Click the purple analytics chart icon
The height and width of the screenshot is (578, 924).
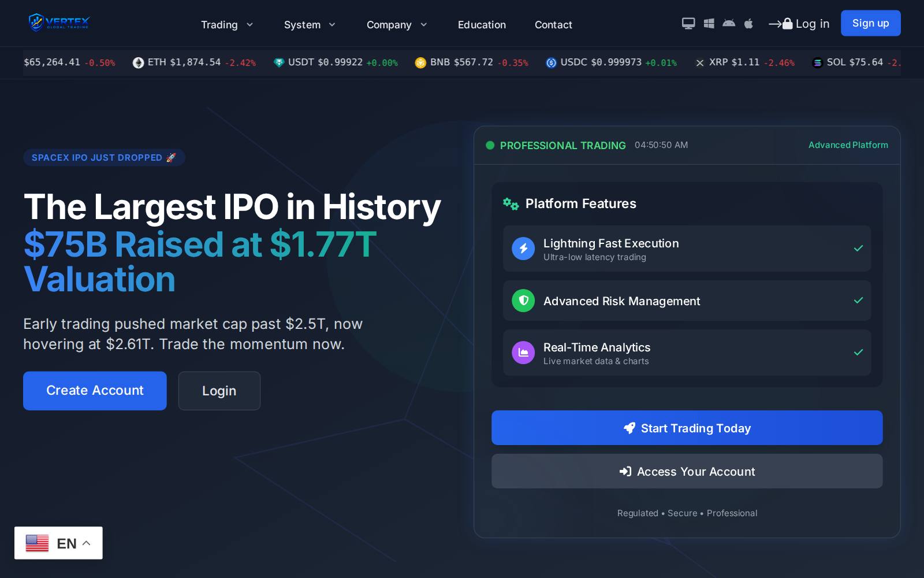(523, 353)
